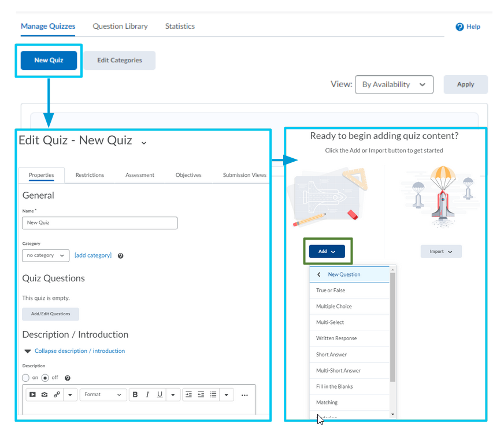Collapse the description / introduction section

(79, 351)
